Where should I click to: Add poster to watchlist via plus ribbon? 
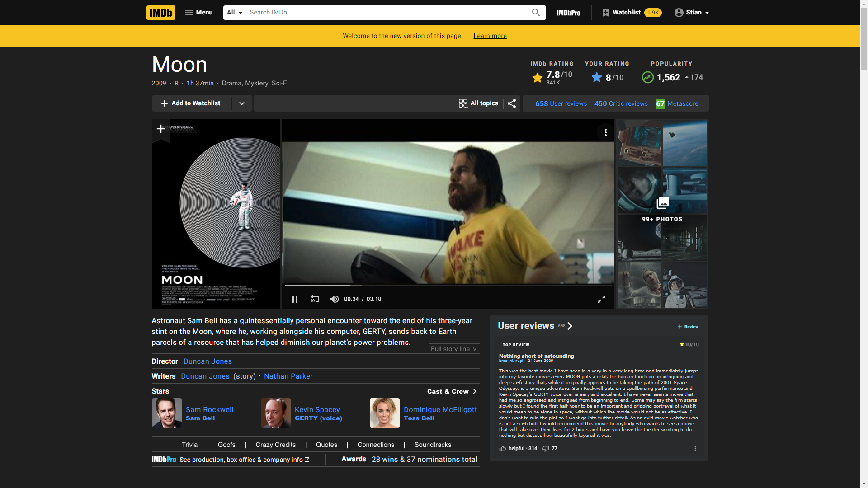[160, 129]
